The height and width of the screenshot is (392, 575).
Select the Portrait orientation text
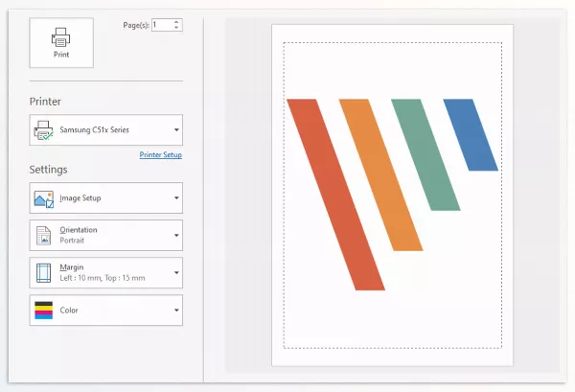pos(74,241)
